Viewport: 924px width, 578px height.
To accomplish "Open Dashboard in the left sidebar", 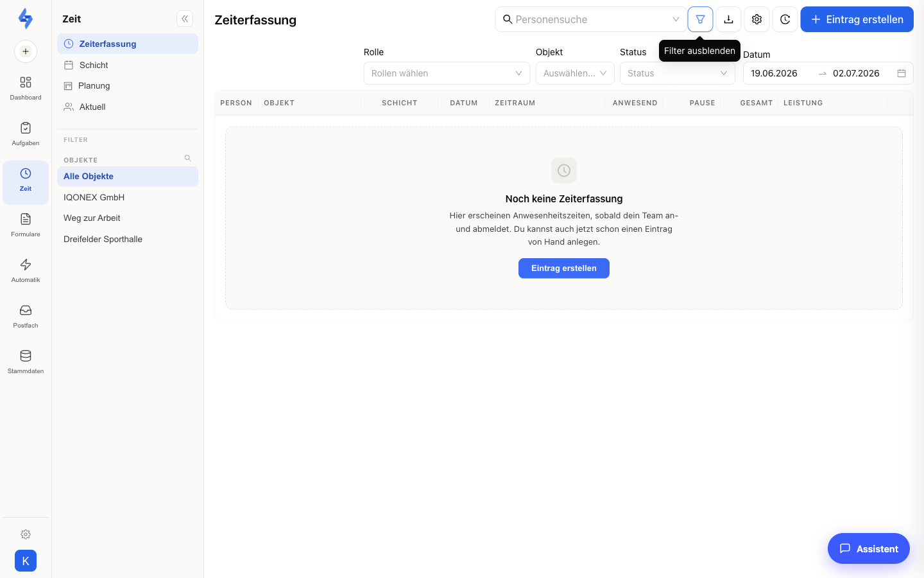I will [x=26, y=89].
